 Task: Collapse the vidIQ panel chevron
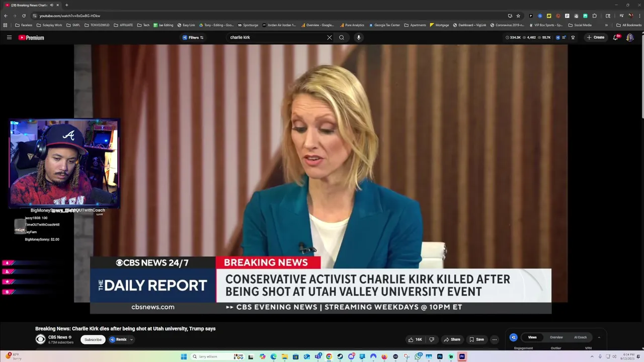[x=599, y=337]
